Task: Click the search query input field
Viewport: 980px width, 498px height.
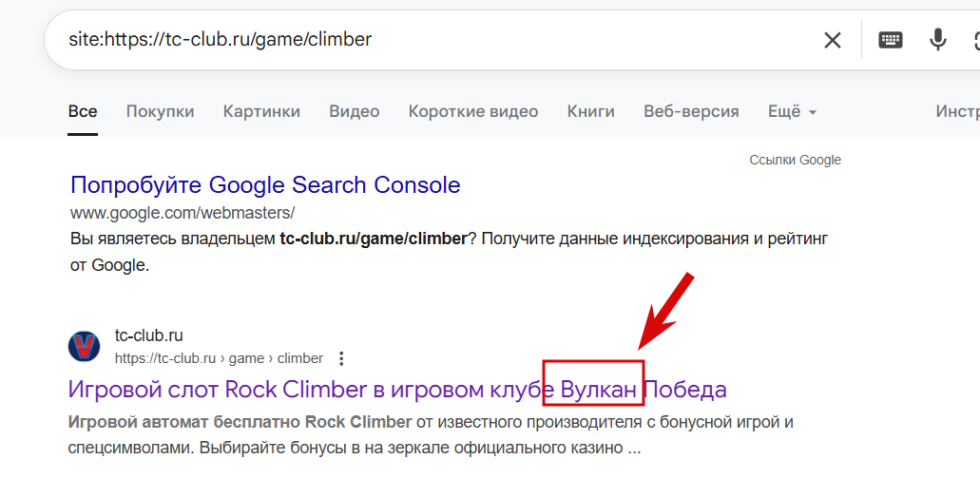Action: click(x=437, y=39)
